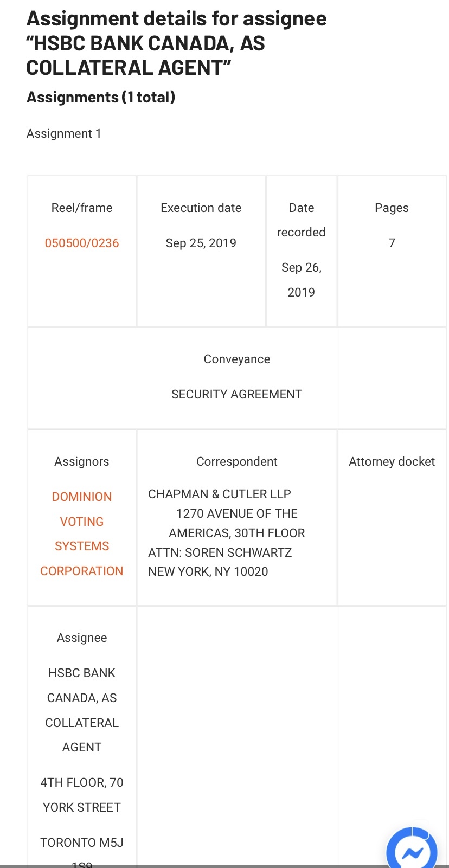
Task: Follow the Dominion Voting Systems Corporation link
Action: (x=82, y=533)
